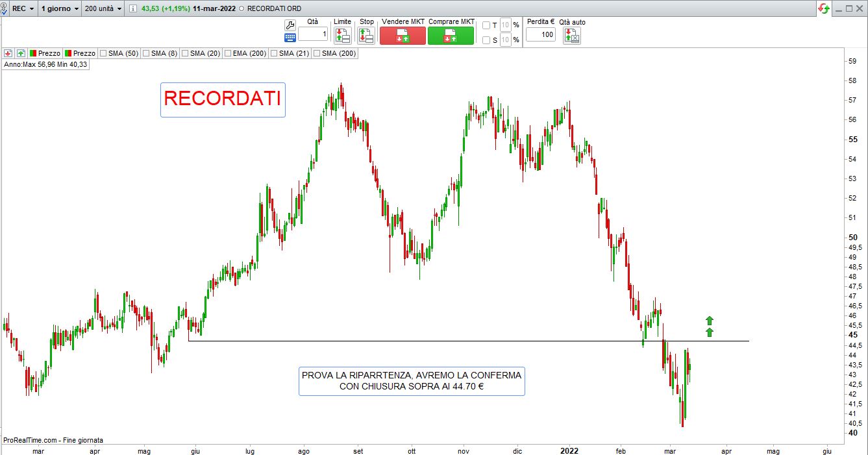This screenshot has width=868, height=455.
Task: Open the 200 unità dropdown
Action: pos(103,9)
